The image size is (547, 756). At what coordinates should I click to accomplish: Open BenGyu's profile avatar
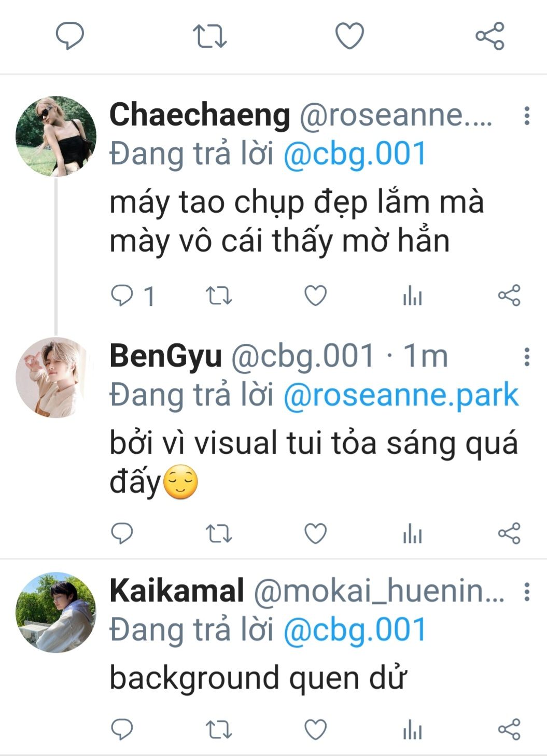pos(55,377)
